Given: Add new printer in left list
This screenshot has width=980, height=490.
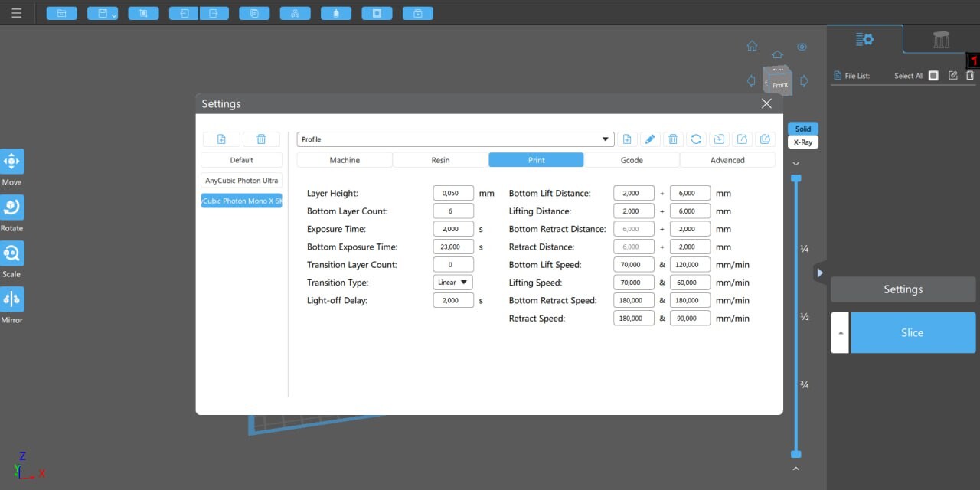Looking at the screenshot, I should (221, 139).
